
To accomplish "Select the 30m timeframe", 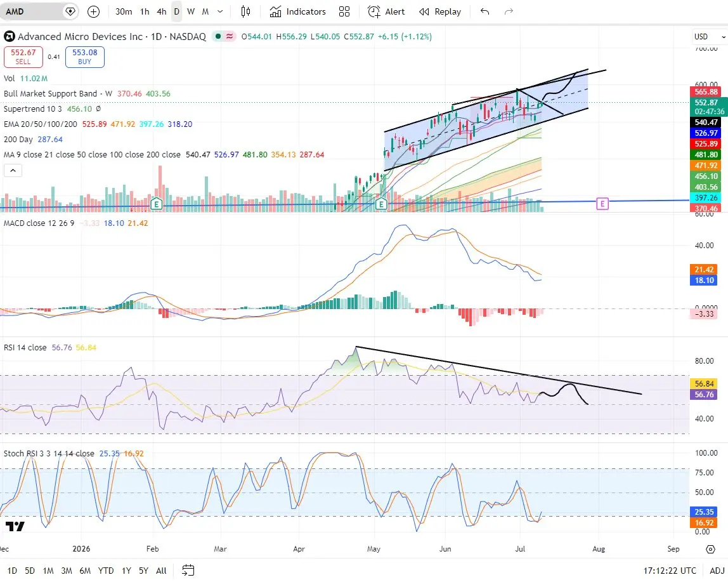I will [x=124, y=11].
